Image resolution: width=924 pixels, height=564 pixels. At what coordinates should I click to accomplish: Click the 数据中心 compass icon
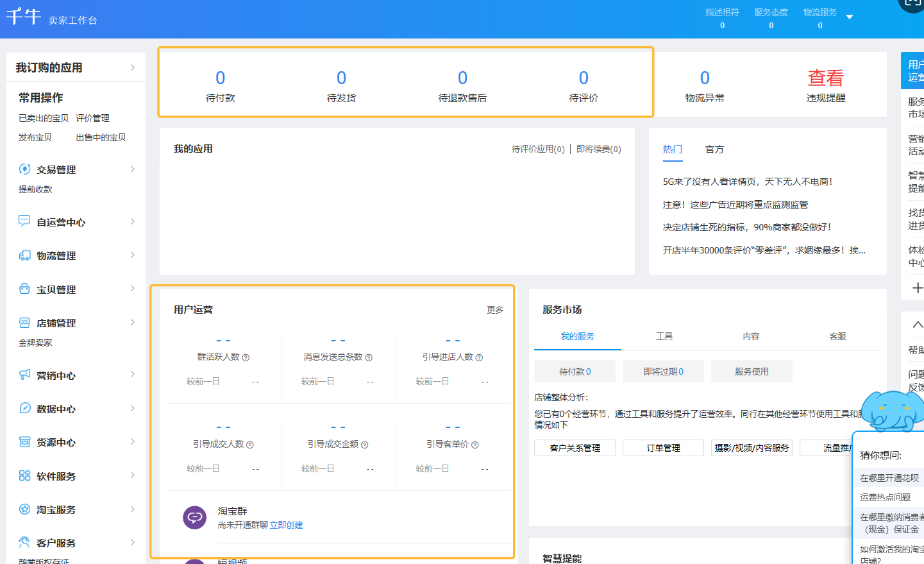24,408
